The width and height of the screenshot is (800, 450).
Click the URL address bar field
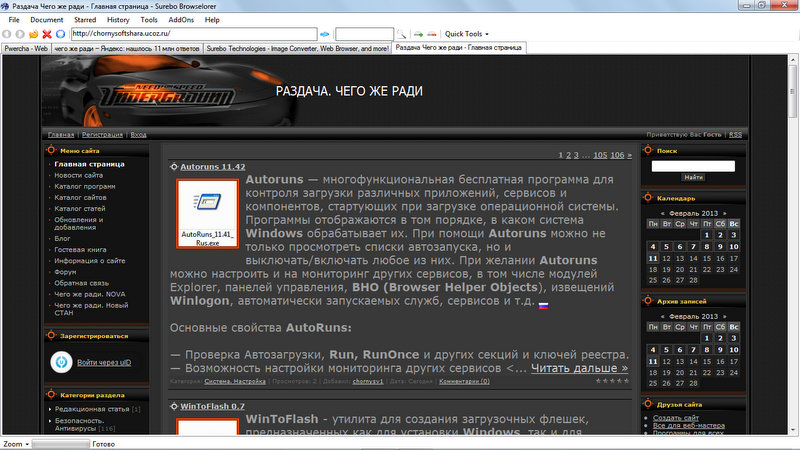coord(194,34)
